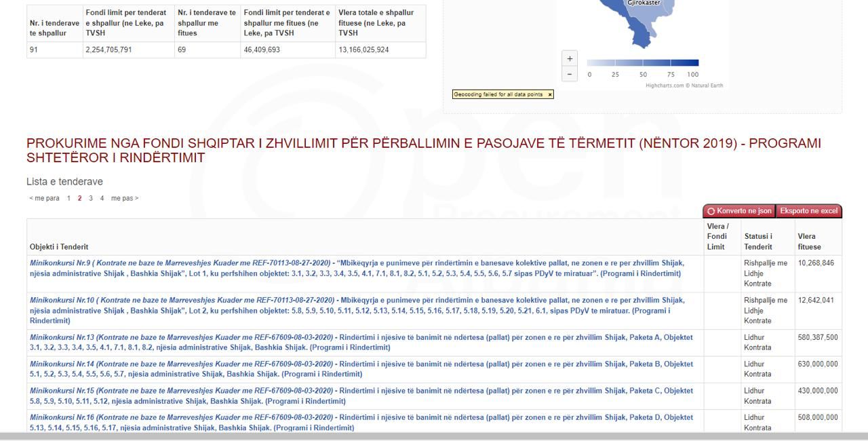The height and width of the screenshot is (441, 868).
Task: Open page 3 of tender list
Action: click(x=91, y=199)
